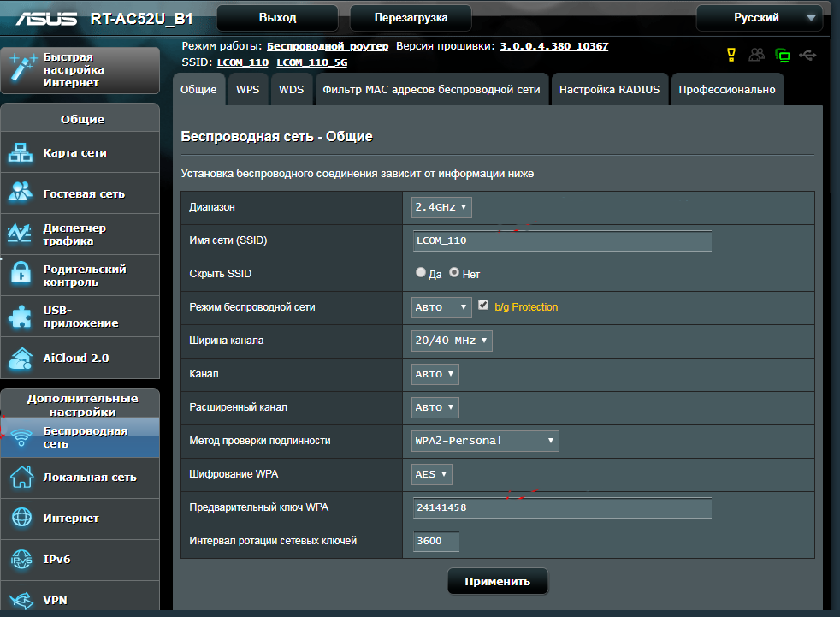Click the 'Скрыть SSID' label
840x617 pixels.
220,273
